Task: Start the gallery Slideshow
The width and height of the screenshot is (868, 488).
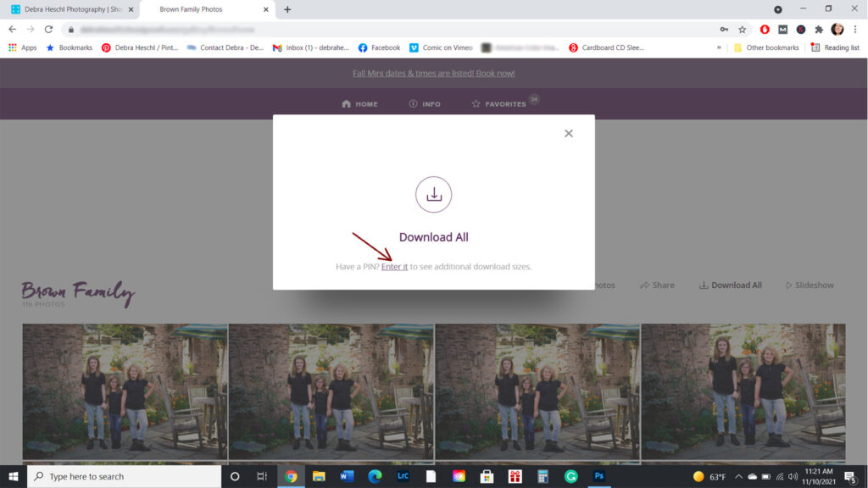Action: 810,285
